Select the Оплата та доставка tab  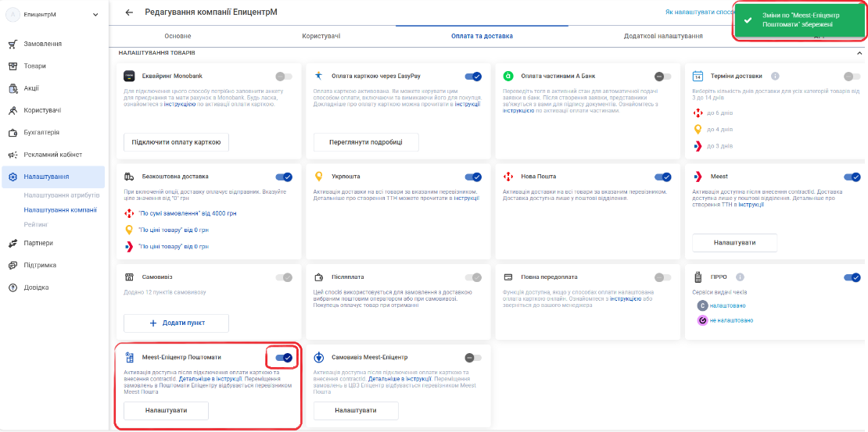pyautogui.click(x=482, y=36)
